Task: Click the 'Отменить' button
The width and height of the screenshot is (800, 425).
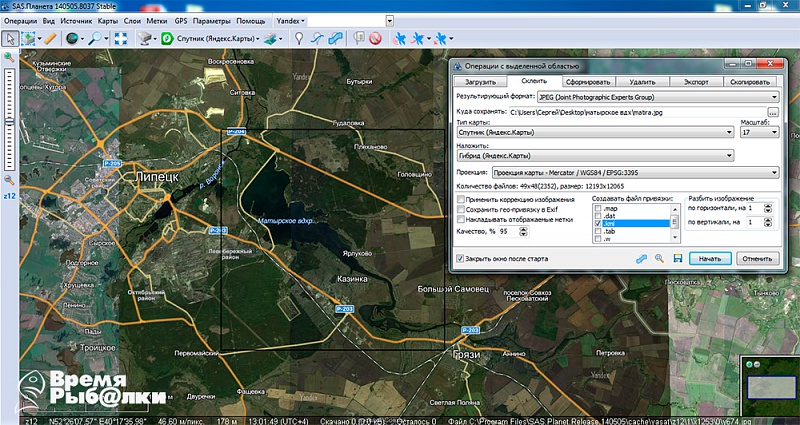Action: (x=757, y=259)
